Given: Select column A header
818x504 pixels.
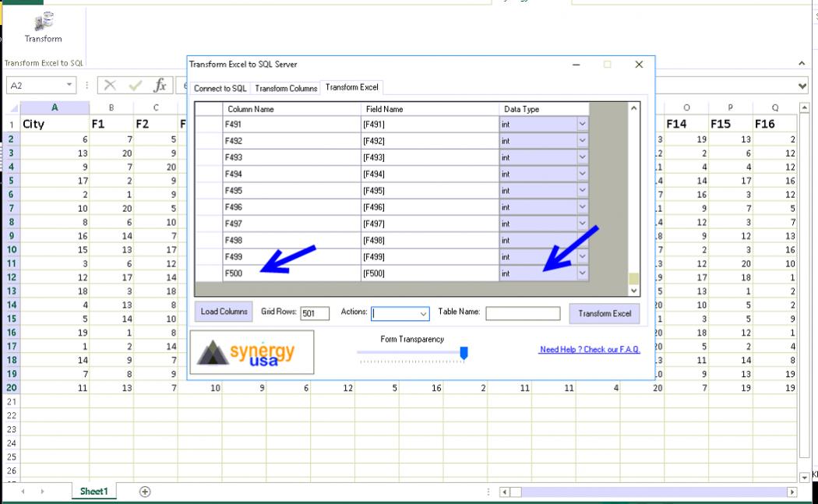Looking at the screenshot, I should pyautogui.click(x=55, y=107).
